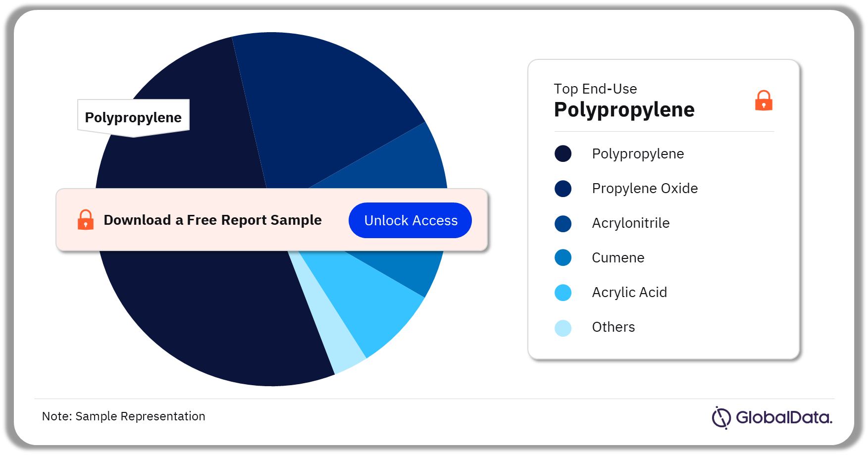Select the Others legend color dot
Image resolution: width=868 pixels, height=455 pixels.
[563, 328]
